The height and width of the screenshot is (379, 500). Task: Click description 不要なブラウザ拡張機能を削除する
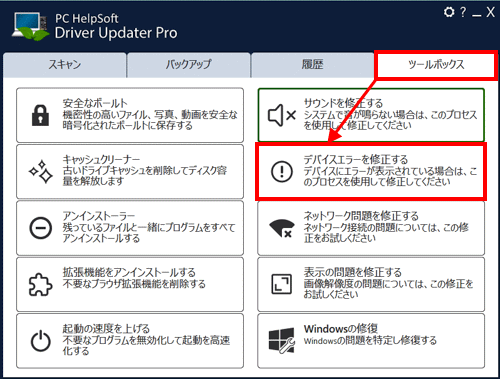tap(134, 284)
